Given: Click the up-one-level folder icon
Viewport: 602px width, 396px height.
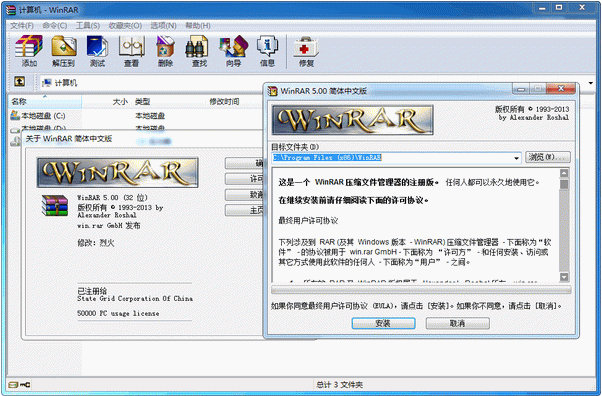Looking at the screenshot, I should (x=20, y=81).
